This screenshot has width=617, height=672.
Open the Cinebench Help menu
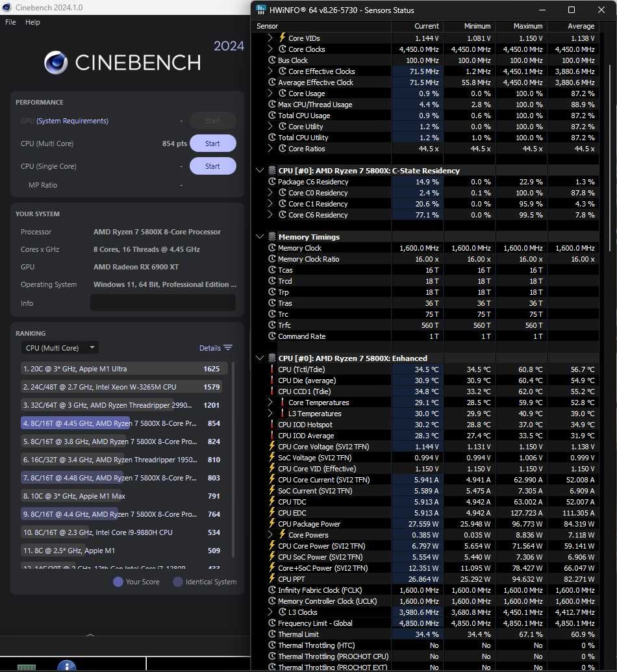pyautogui.click(x=32, y=22)
